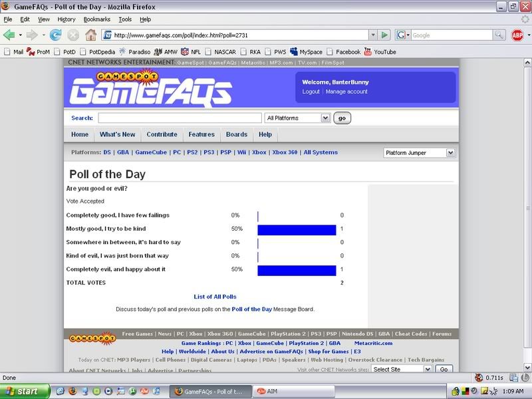Viewport: 532px width, 399px height.
Task: Click the TOTAL VOTES label
Action: pos(86,283)
